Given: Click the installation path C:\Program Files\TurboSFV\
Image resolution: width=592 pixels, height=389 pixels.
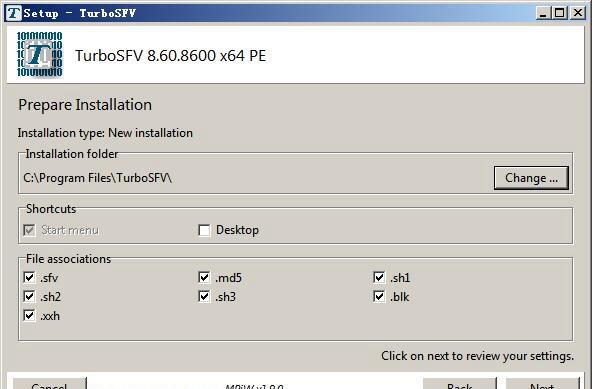Looking at the screenshot, I should (x=97, y=178).
